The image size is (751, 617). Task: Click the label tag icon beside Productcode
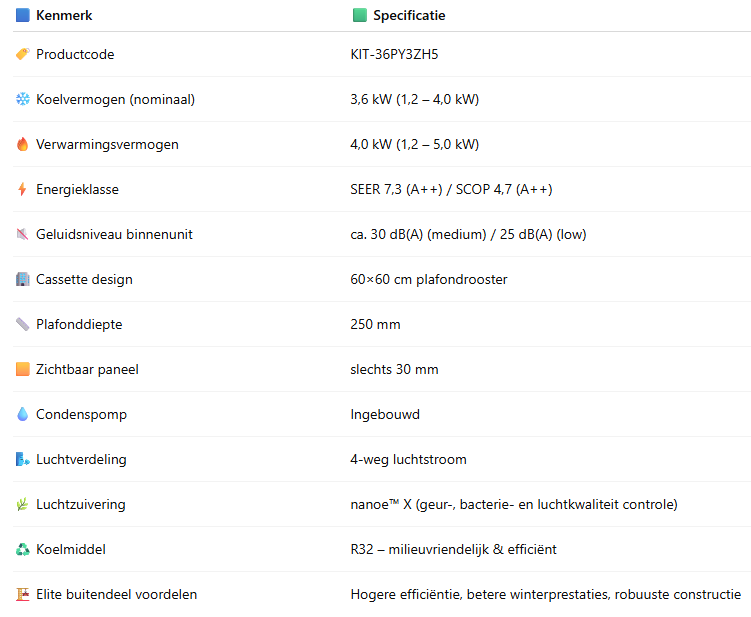(x=23, y=54)
